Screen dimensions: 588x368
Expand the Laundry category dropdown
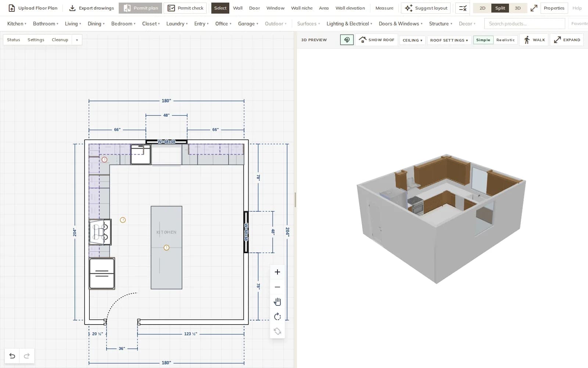[x=177, y=24]
